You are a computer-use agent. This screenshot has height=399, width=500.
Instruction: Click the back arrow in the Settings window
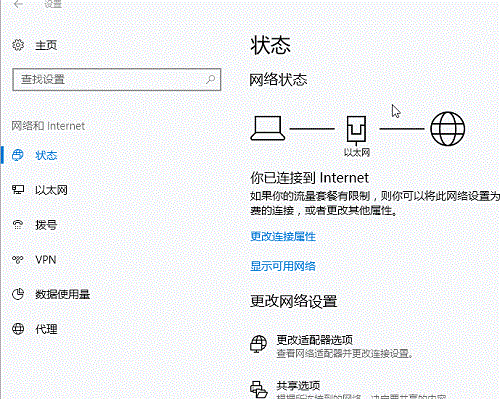coord(18,4)
